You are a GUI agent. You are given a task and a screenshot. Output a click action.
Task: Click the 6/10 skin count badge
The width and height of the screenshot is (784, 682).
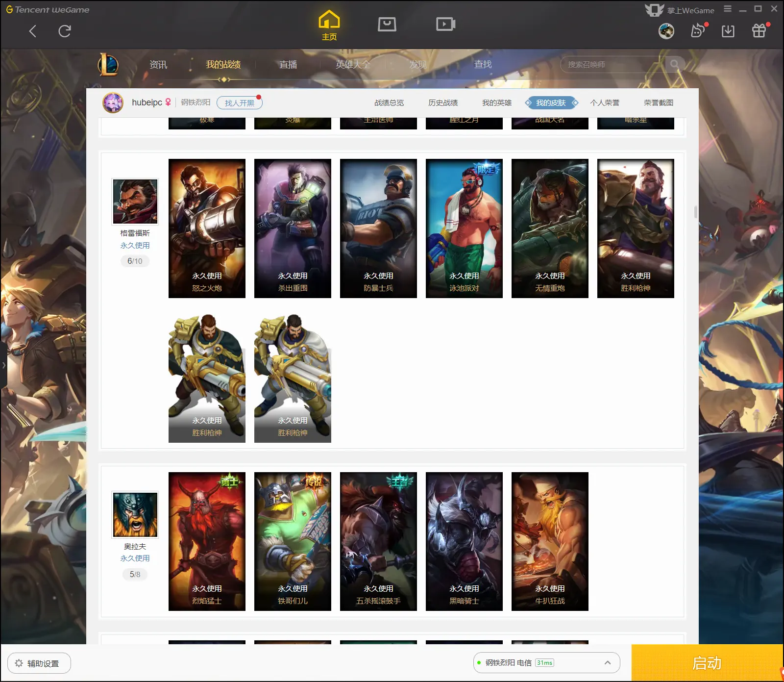(135, 261)
